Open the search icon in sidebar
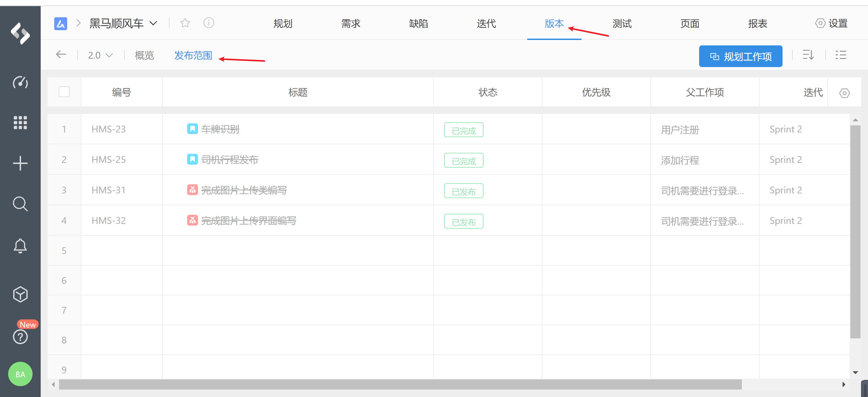 (x=20, y=204)
